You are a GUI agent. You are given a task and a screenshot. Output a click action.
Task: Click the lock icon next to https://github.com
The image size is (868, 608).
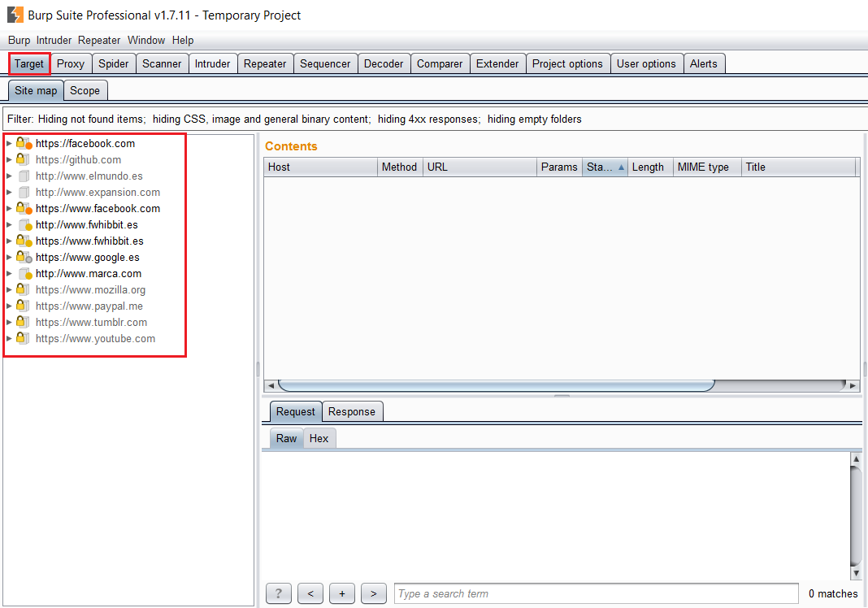coord(23,160)
